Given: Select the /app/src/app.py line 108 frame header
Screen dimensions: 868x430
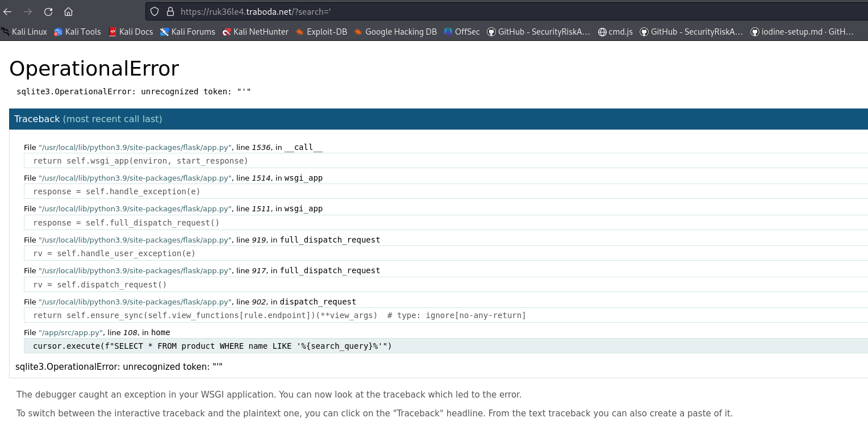Looking at the screenshot, I should click(97, 332).
